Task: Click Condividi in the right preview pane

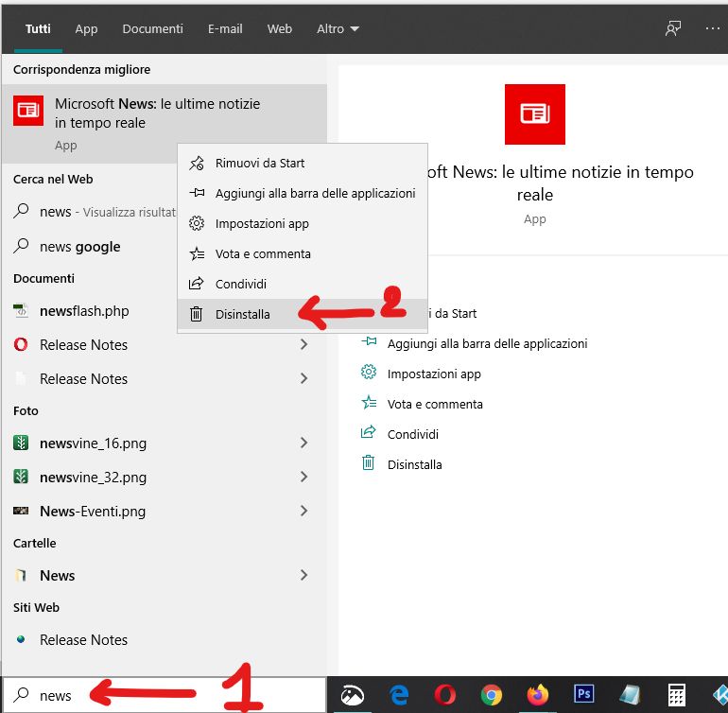Action: point(413,434)
